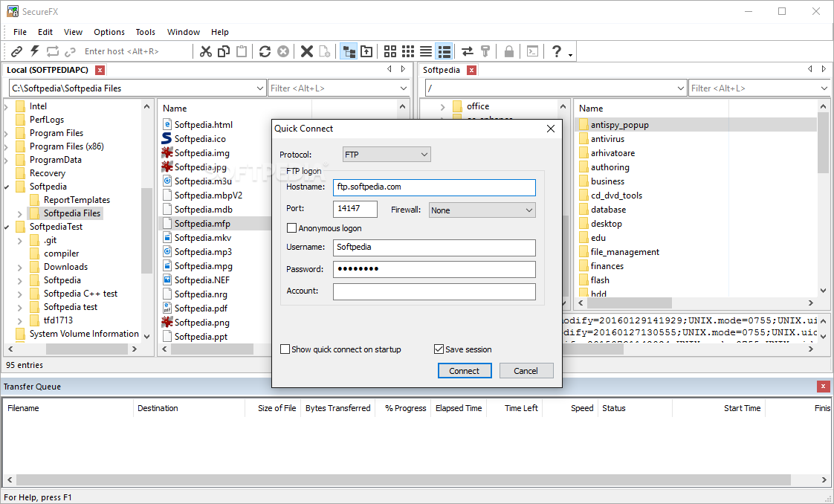
Task: Click the Disconnect broken-link icon
Action: pos(70,51)
